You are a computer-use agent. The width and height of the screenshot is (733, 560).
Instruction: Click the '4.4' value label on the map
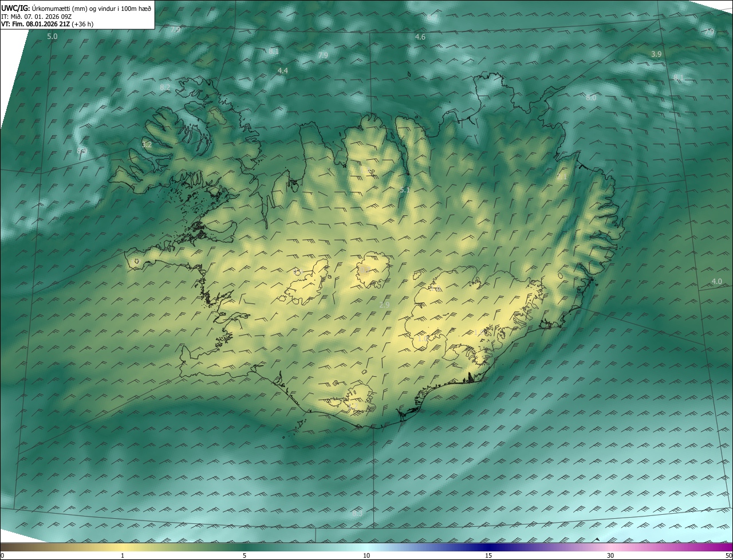pyautogui.click(x=282, y=70)
